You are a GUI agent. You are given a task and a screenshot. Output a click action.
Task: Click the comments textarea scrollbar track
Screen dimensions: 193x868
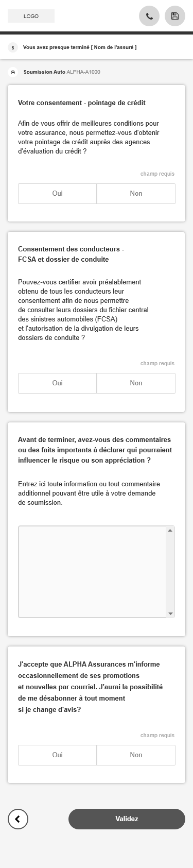click(x=170, y=572)
